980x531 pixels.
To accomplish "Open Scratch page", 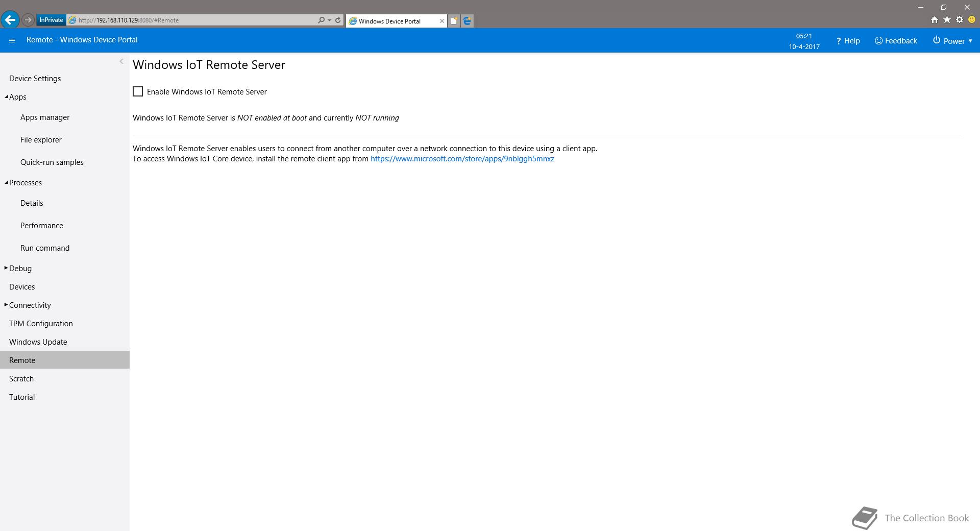I will click(x=21, y=378).
